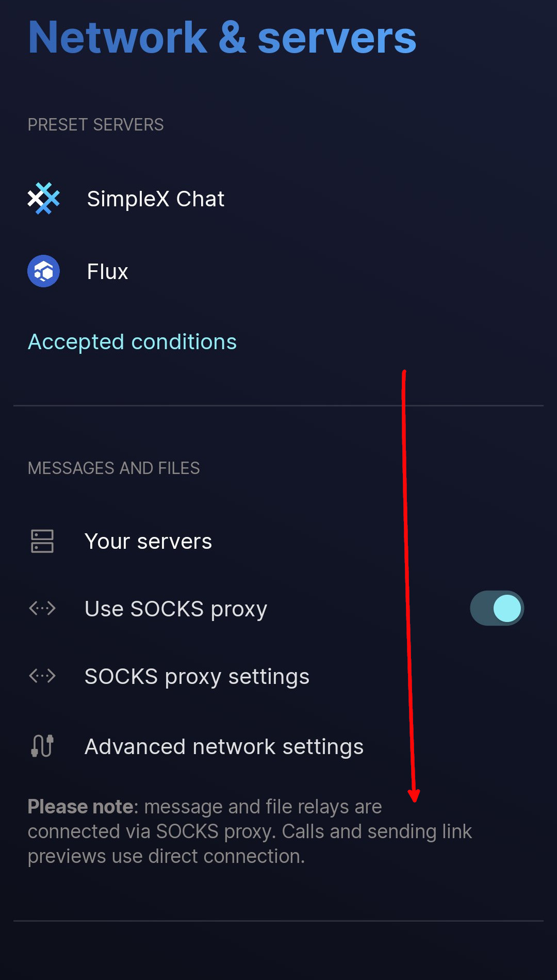The width and height of the screenshot is (557, 980).
Task: Tap the Network & servers page title
Action: click(x=222, y=38)
